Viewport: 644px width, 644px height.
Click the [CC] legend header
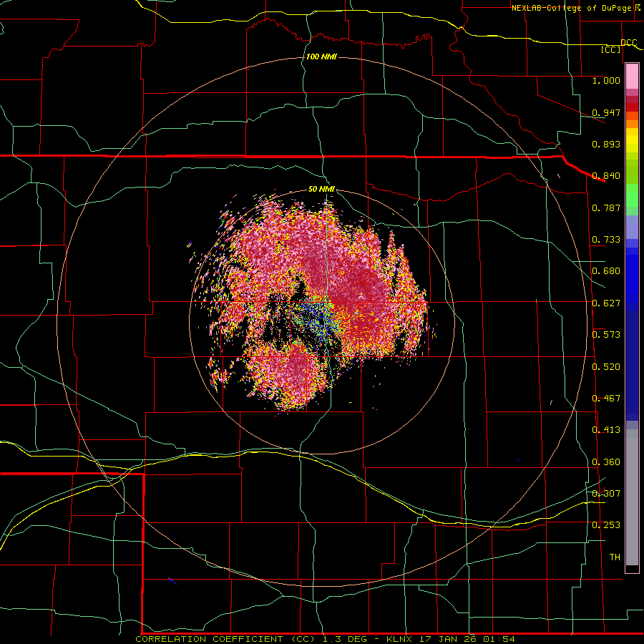click(x=611, y=50)
